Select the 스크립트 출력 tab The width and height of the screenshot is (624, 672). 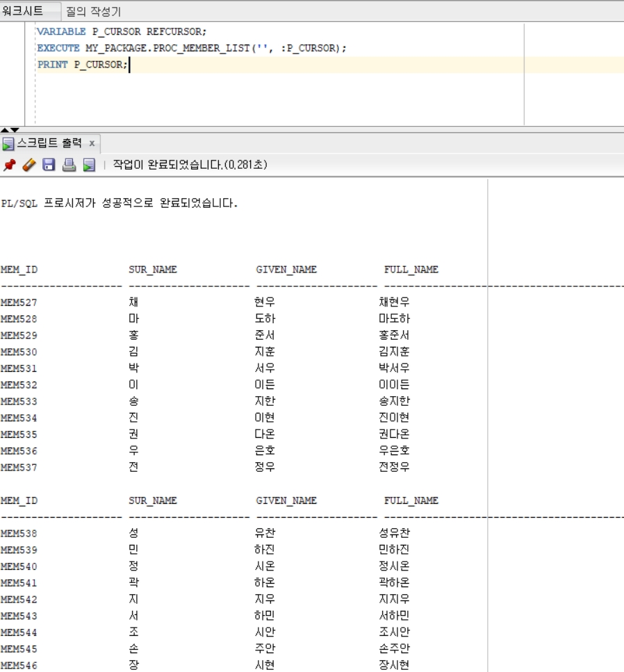[49, 143]
